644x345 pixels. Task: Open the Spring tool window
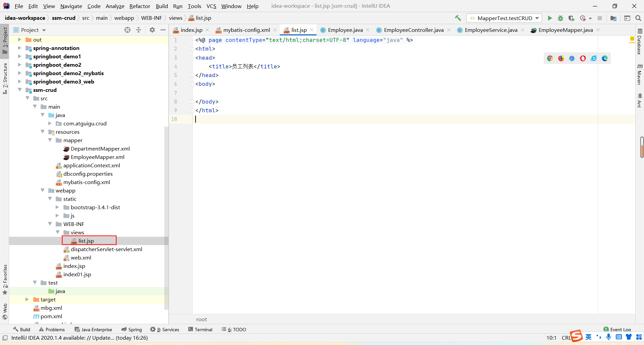(x=131, y=329)
